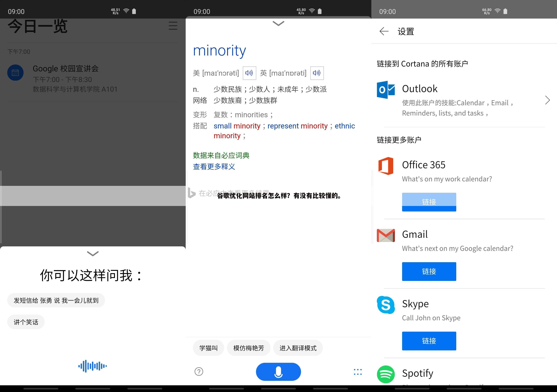Tap the blue voice waveform indicator

tap(92, 366)
